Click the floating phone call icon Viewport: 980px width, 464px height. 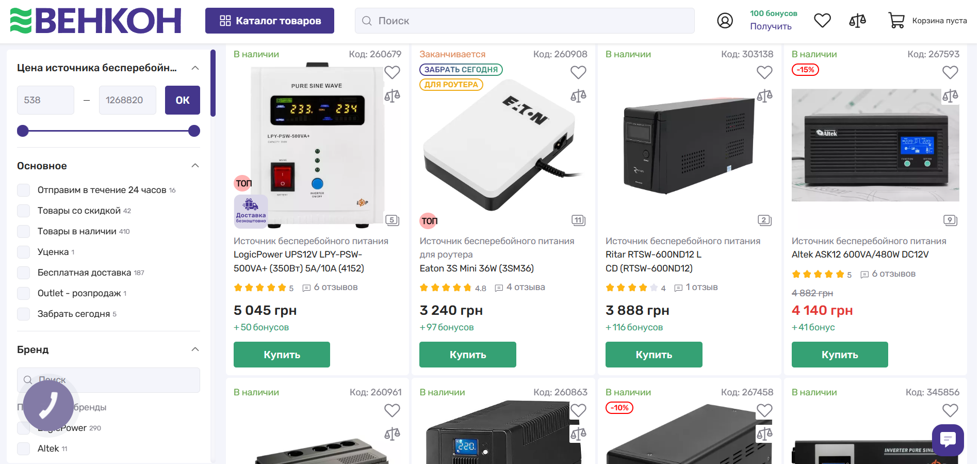coord(48,405)
